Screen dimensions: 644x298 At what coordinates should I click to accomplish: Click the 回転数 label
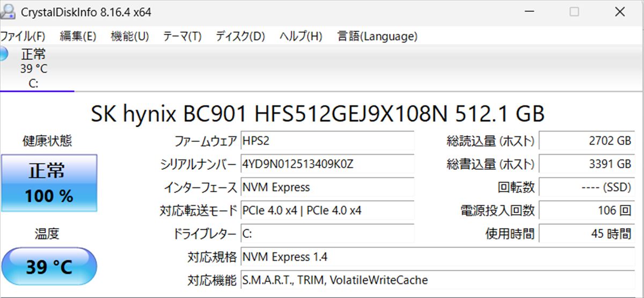tap(516, 187)
